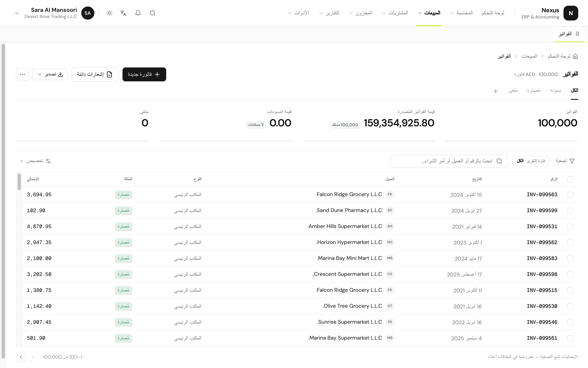Screen dimensions: 588x368
Task: Click the SD avatar of Sand Dune Pharmacy
Action: coord(390,210)
